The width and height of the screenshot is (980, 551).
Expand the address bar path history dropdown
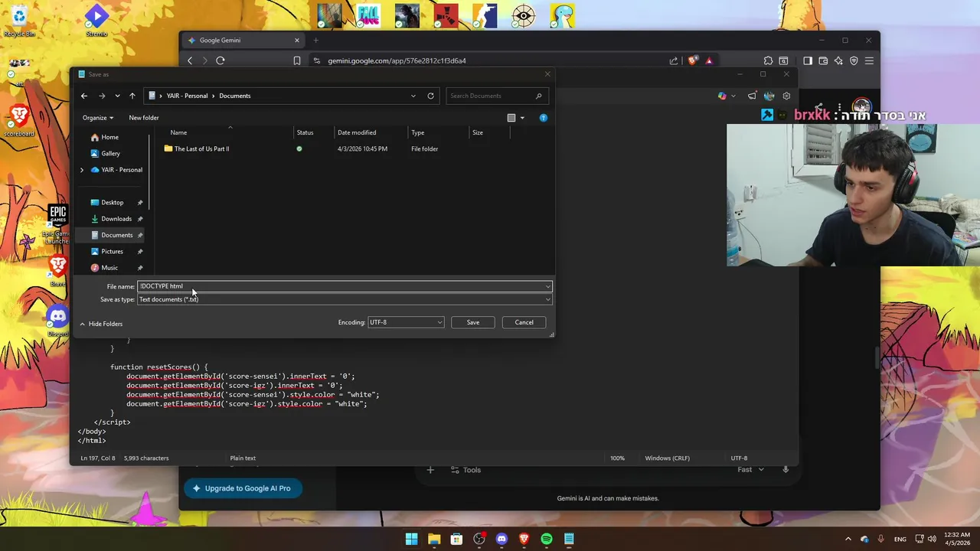point(413,96)
